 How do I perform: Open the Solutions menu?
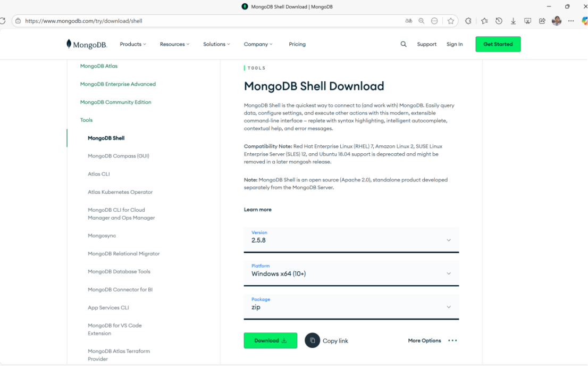tap(217, 44)
